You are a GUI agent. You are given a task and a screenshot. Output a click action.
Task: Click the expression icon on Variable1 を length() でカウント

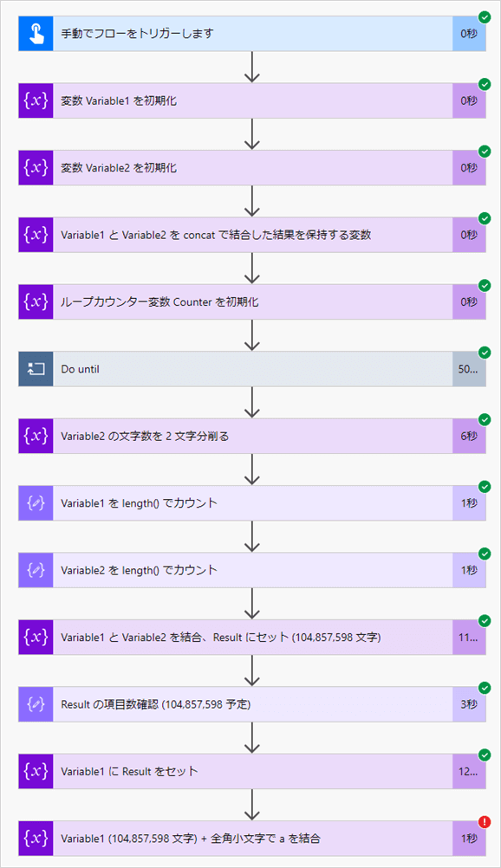34,502
